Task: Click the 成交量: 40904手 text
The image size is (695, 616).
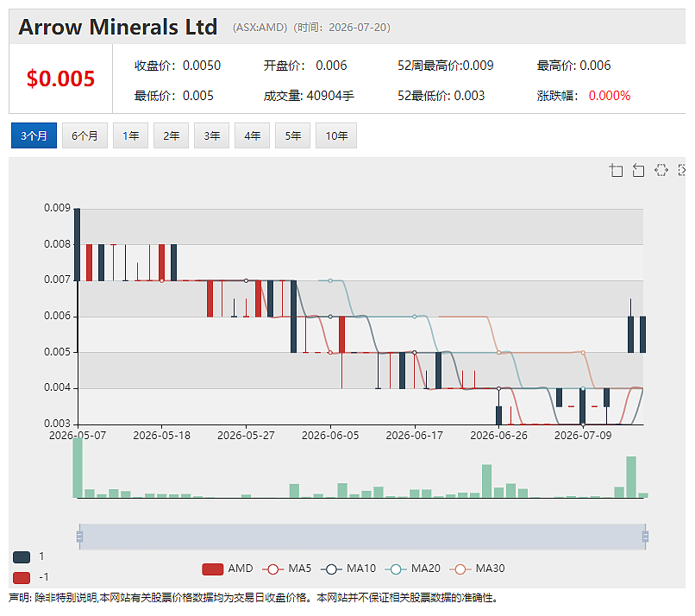Action: coord(309,96)
